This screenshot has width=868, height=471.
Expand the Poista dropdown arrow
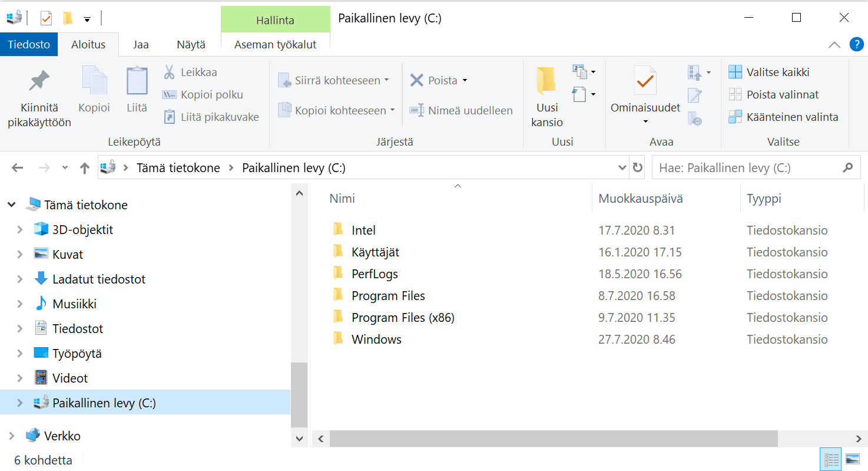(465, 81)
